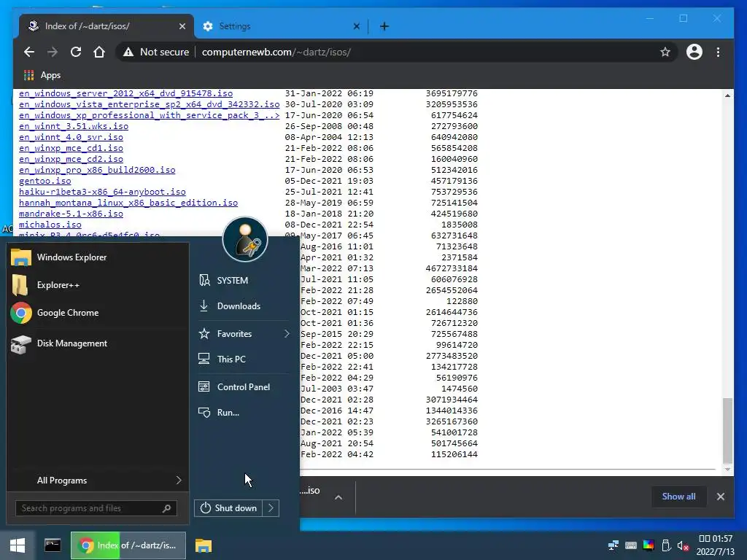This screenshot has height=560, width=747.
Task: Open mandrake-5.1-x86.iso link
Action: [x=71, y=214]
